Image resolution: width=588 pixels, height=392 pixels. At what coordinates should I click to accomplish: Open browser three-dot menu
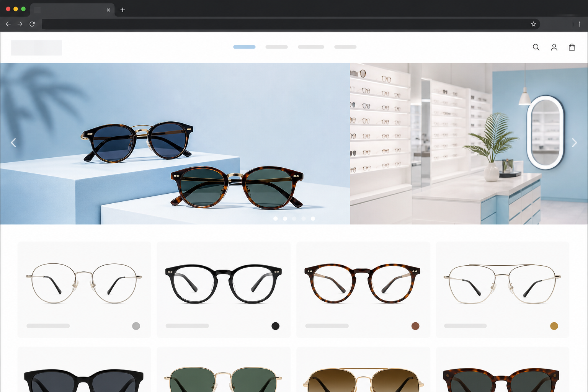click(x=580, y=24)
